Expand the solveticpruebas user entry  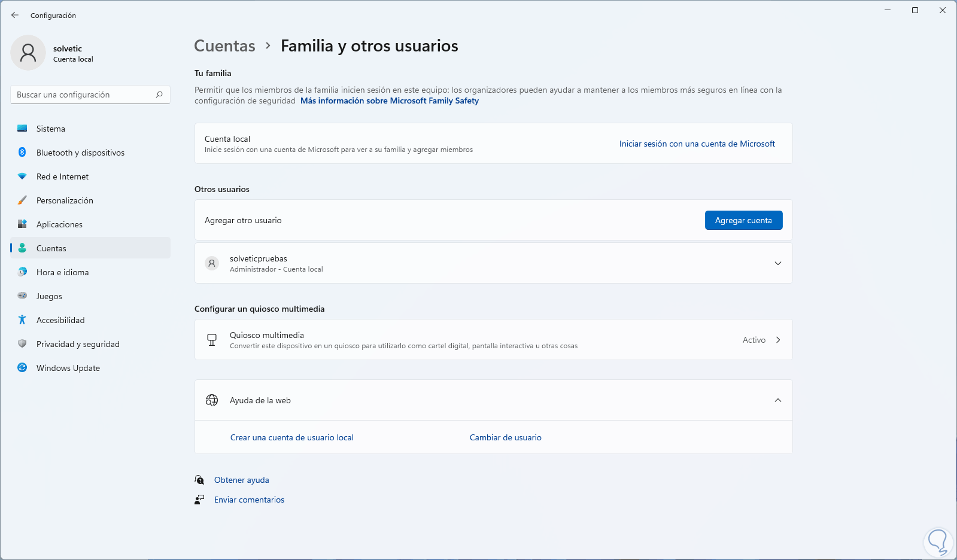click(x=777, y=263)
